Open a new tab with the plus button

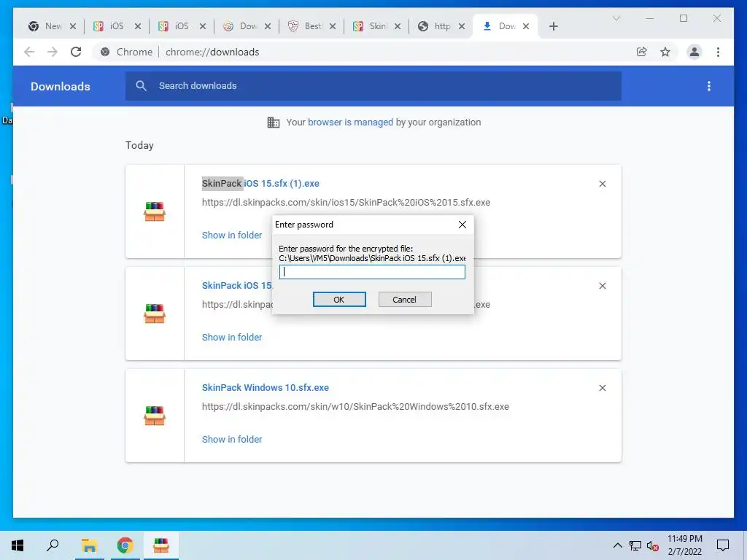coord(553,26)
